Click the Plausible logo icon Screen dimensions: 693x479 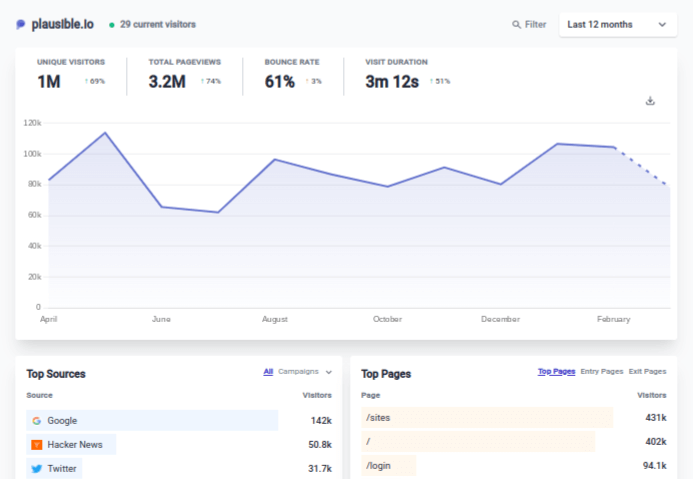(21, 24)
